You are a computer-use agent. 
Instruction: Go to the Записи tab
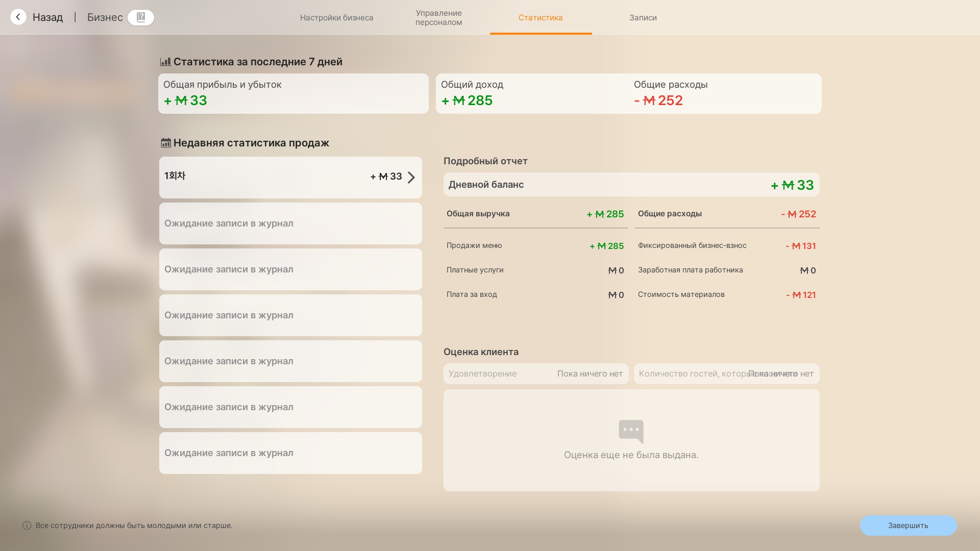(x=643, y=17)
